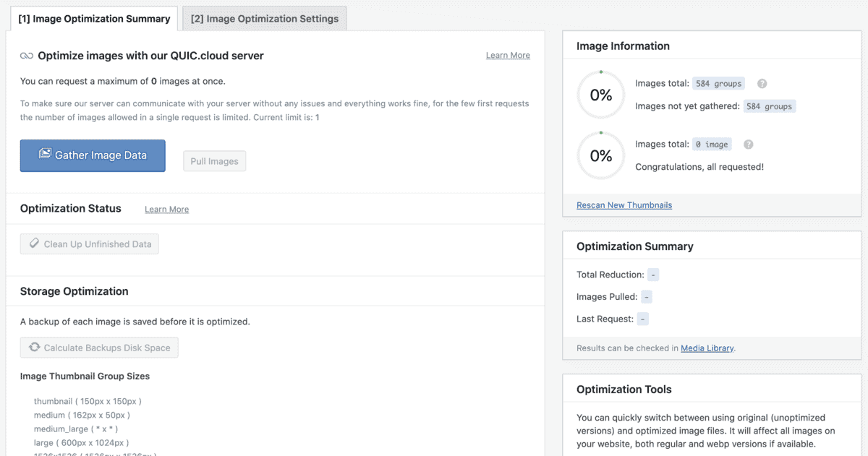868x456 pixels.
Task: Click the 0 image count badge
Action: pyautogui.click(x=712, y=145)
